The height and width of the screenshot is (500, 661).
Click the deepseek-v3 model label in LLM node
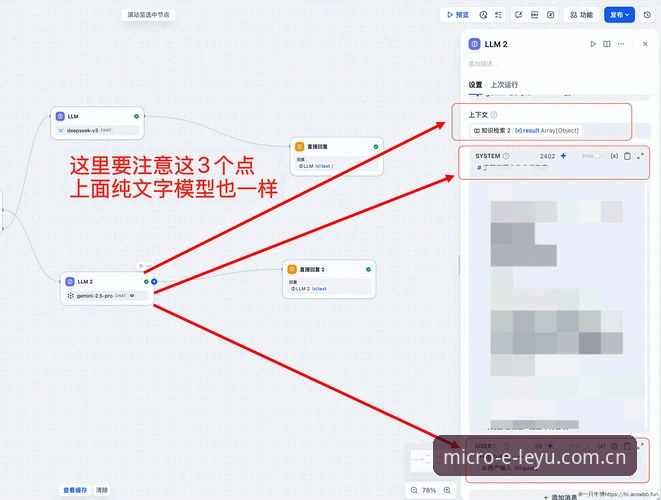tap(82, 131)
